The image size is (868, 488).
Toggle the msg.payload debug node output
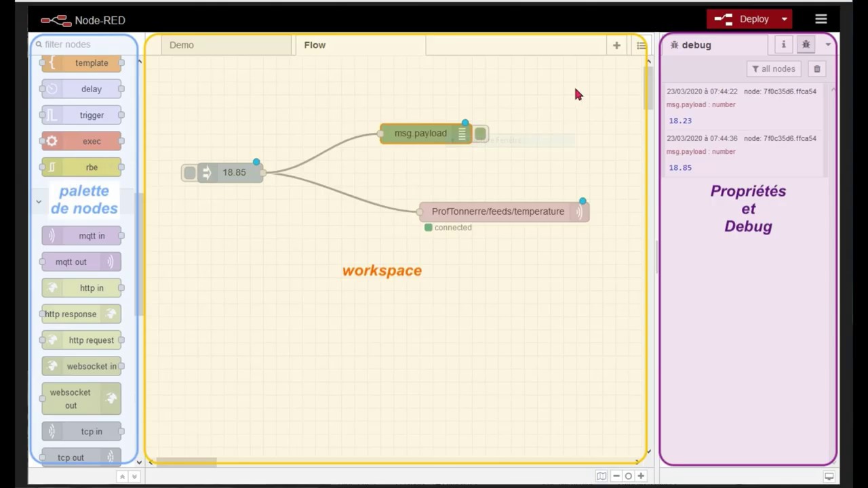pos(480,134)
